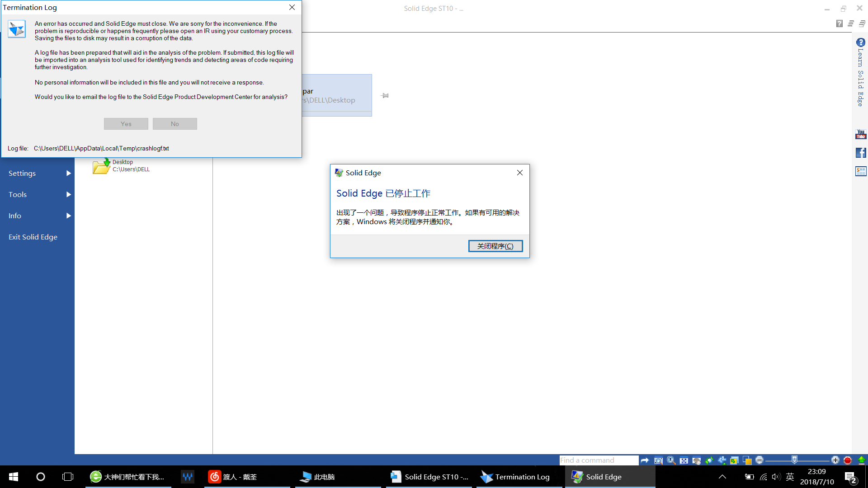The width and height of the screenshot is (868, 488).
Task: Click the Fit view icon
Action: pos(684,460)
